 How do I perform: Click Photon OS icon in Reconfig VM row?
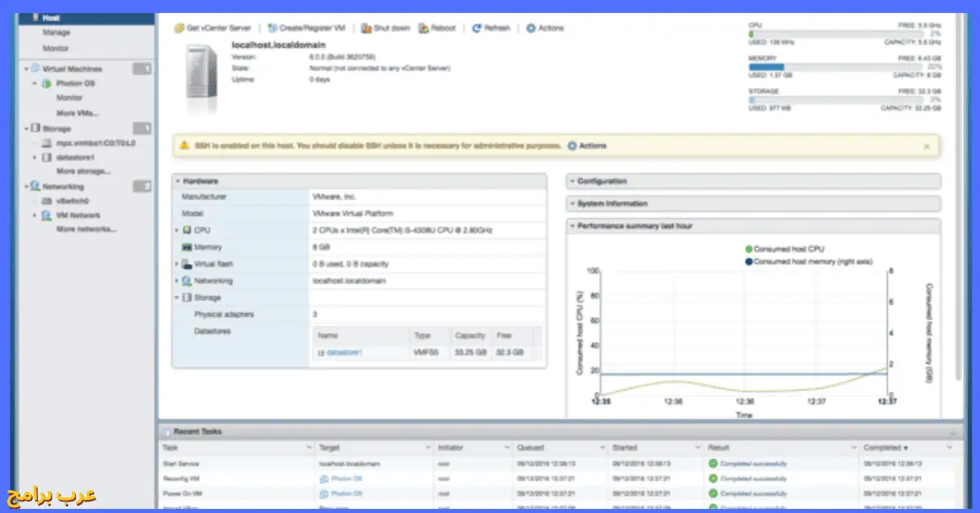pos(324,479)
